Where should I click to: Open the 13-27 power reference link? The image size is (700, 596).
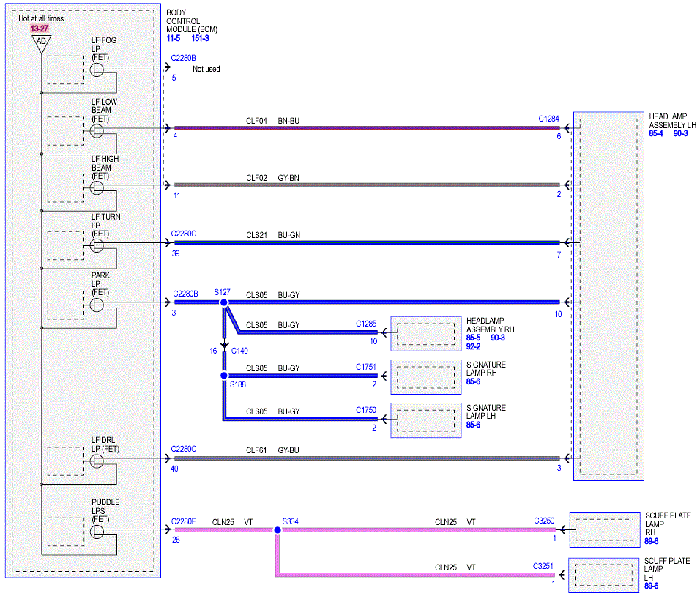coord(39,29)
